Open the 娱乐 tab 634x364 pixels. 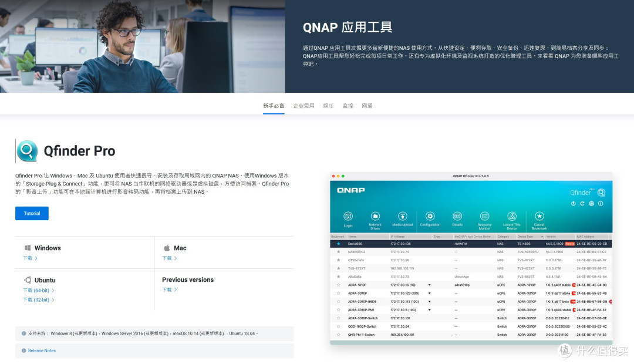328,106
